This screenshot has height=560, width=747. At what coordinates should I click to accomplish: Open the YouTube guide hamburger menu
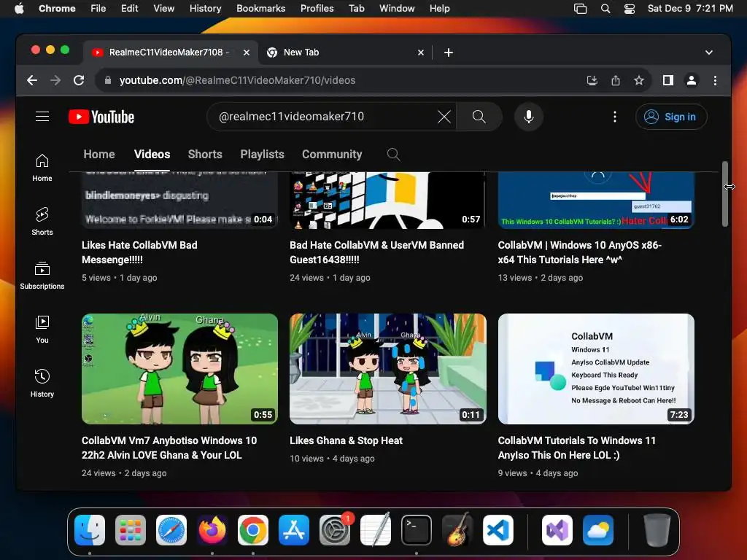42,117
